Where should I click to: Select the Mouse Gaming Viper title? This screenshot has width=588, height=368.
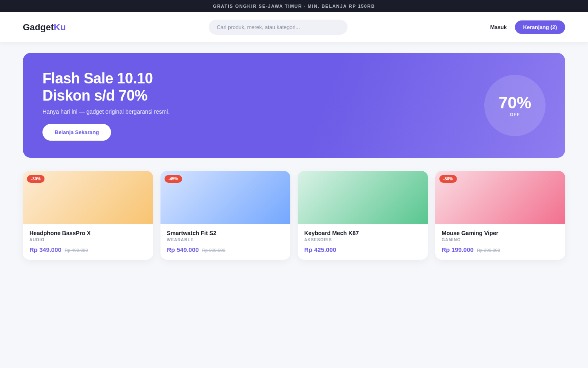tap(470, 233)
